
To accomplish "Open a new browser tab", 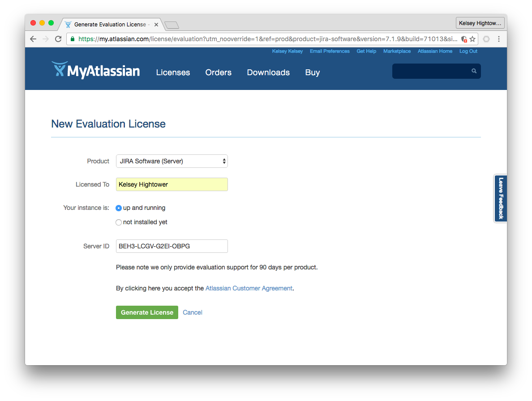I will 172,25.
